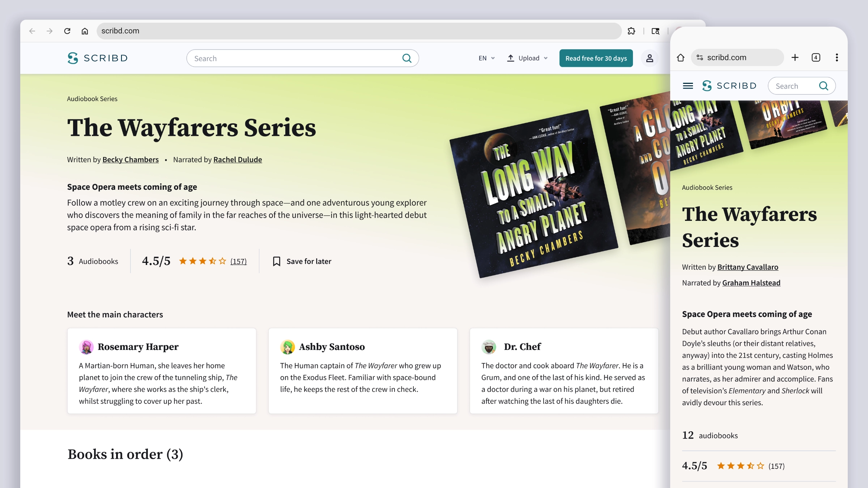Image resolution: width=868 pixels, height=488 pixels.
Task: Click the Save for later text
Action: coord(309,261)
